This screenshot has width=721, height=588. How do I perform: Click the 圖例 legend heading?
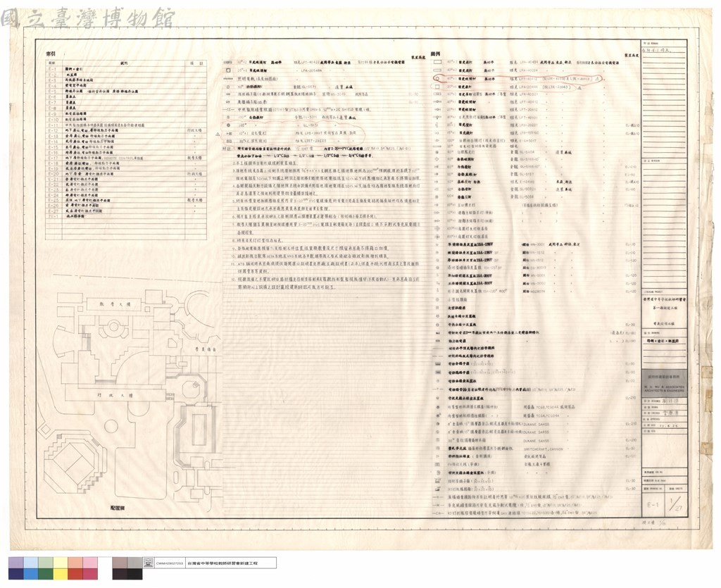[x=435, y=54]
